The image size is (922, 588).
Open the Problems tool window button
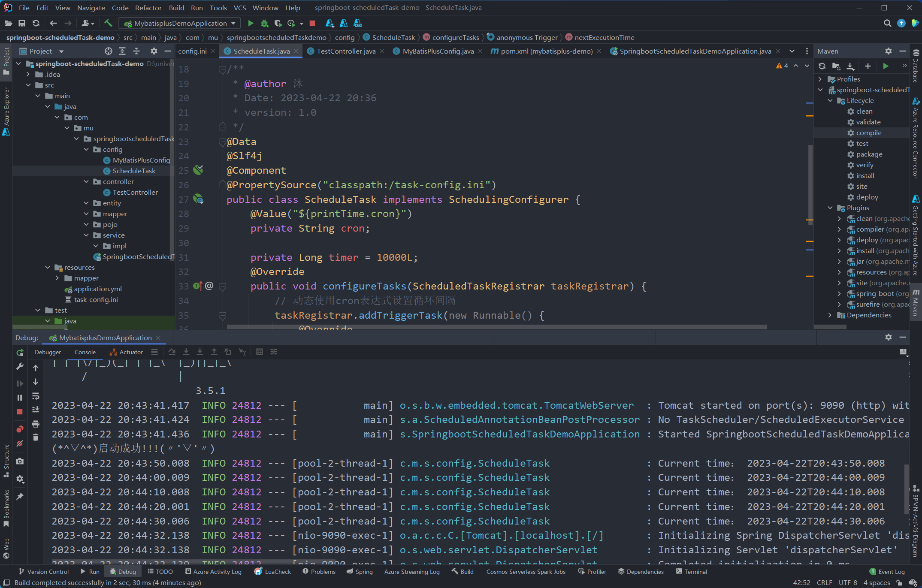(319, 572)
